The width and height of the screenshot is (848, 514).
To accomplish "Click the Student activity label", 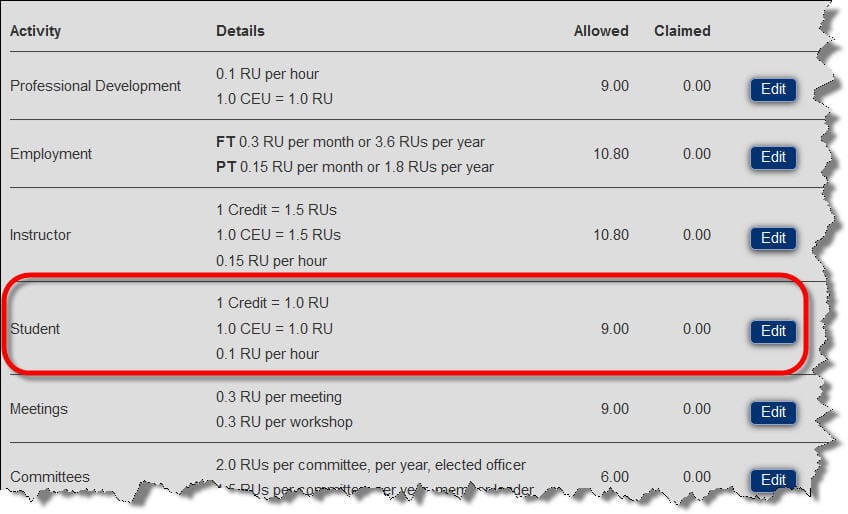I will pyautogui.click(x=35, y=329).
